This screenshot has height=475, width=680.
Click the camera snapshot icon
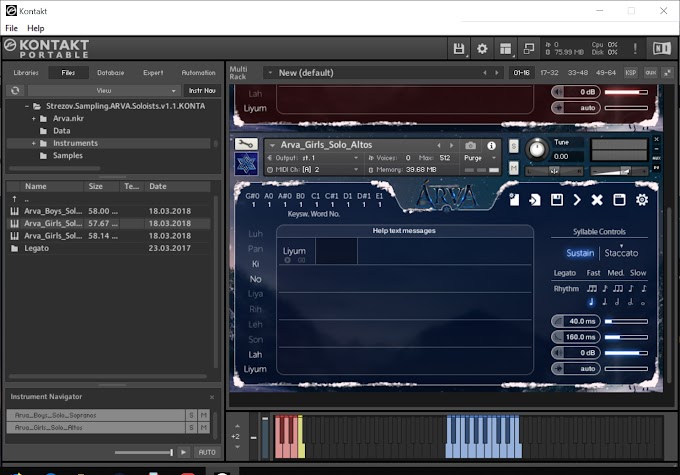pos(470,145)
